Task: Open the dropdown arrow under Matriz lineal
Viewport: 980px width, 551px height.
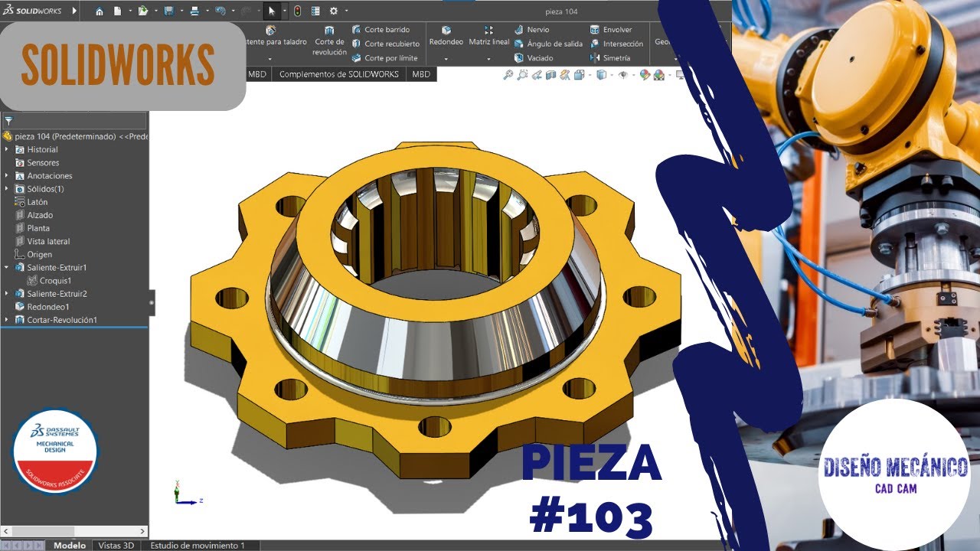Action: pos(488,59)
